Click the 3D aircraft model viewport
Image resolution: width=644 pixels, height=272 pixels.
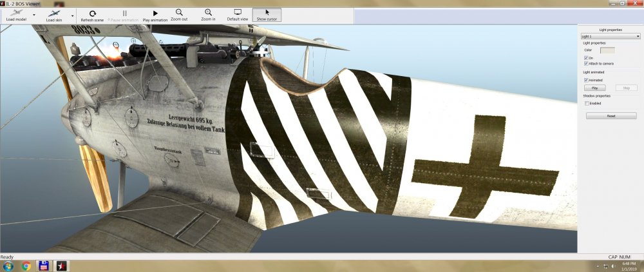click(x=289, y=139)
